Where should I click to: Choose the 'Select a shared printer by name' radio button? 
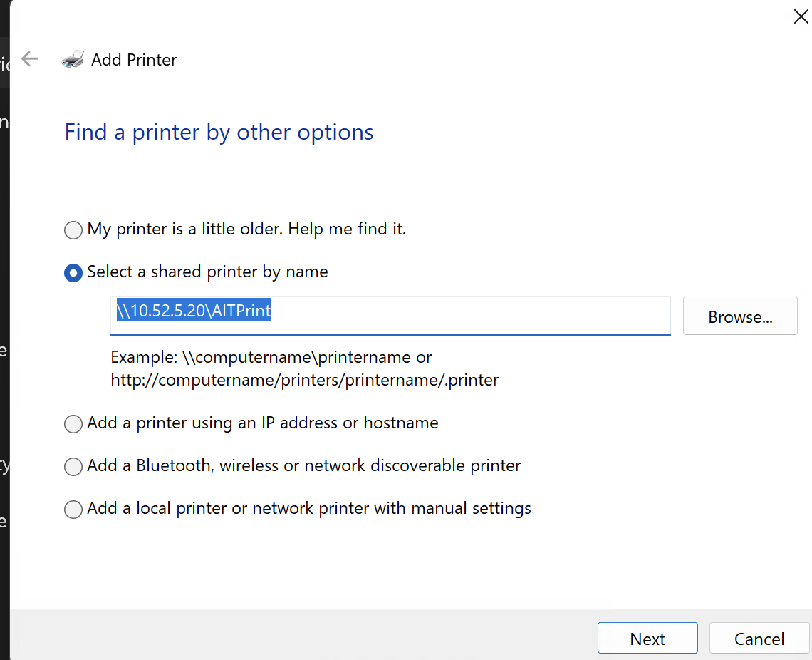click(x=73, y=273)
